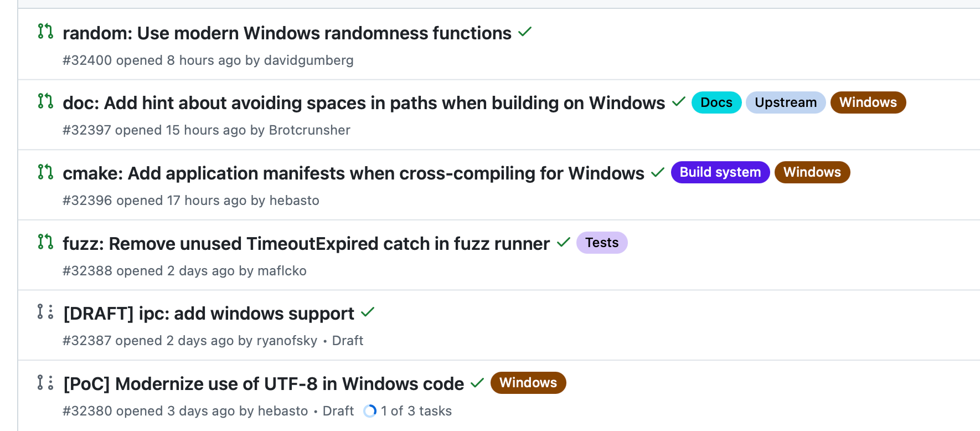Open PR 'random: Use modern Windows randomness functions'
The image size is (980, 431).
click(x=287, y=33)
